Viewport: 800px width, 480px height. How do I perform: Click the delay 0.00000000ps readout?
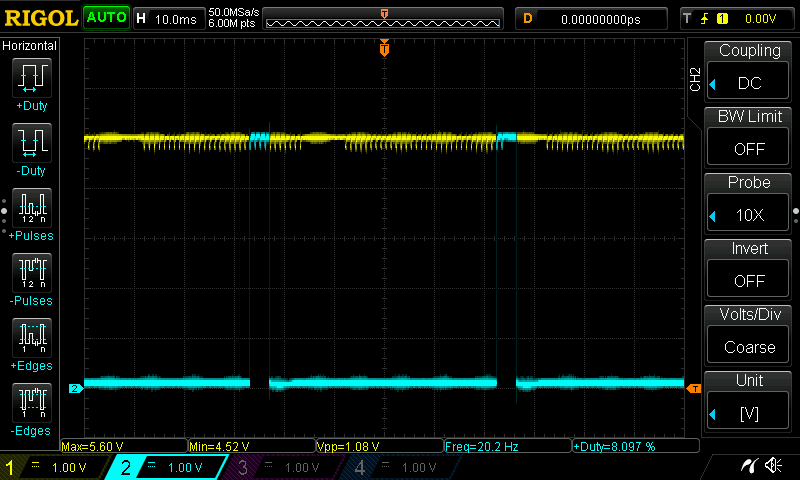(601, 19)
